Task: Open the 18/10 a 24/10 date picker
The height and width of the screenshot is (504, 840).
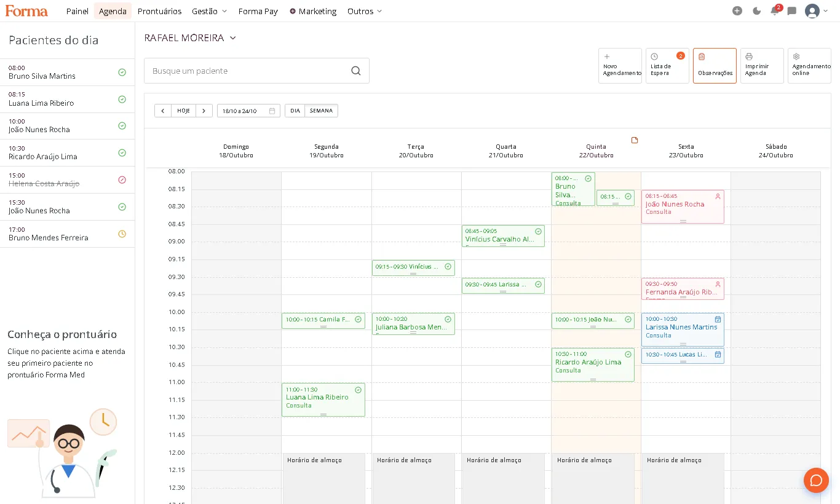Action: coord(248,111)
